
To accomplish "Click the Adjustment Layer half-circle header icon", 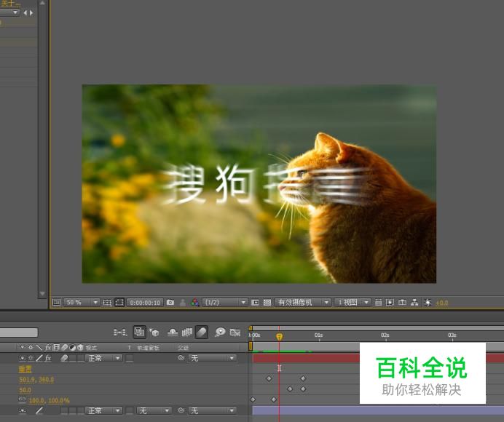I will (72, 347).
